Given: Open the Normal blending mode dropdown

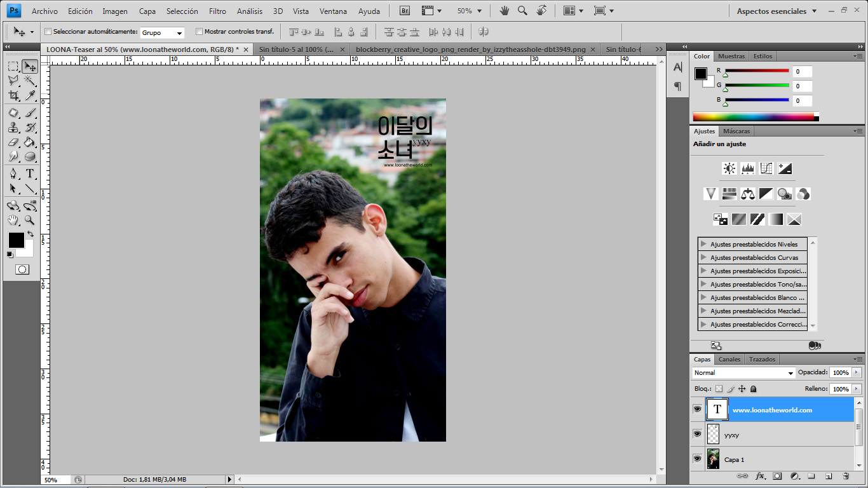Looking at the screenshot, I should (743, 373).
